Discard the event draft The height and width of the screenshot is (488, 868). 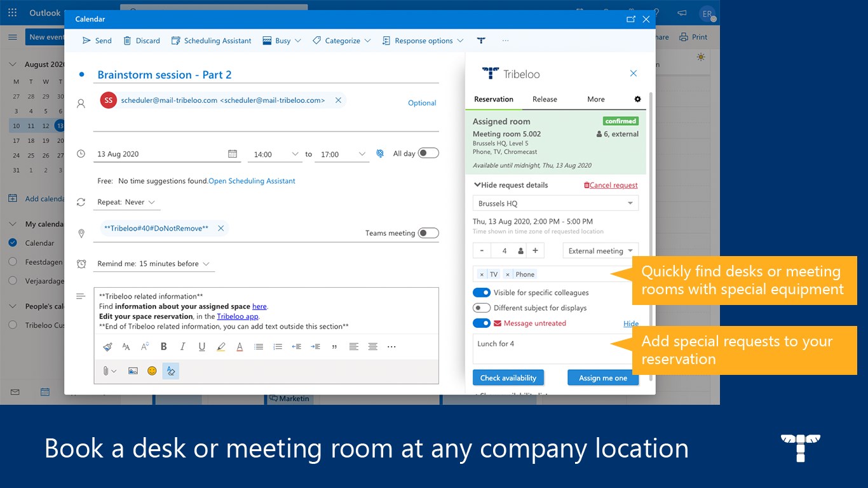coord(142,41)
